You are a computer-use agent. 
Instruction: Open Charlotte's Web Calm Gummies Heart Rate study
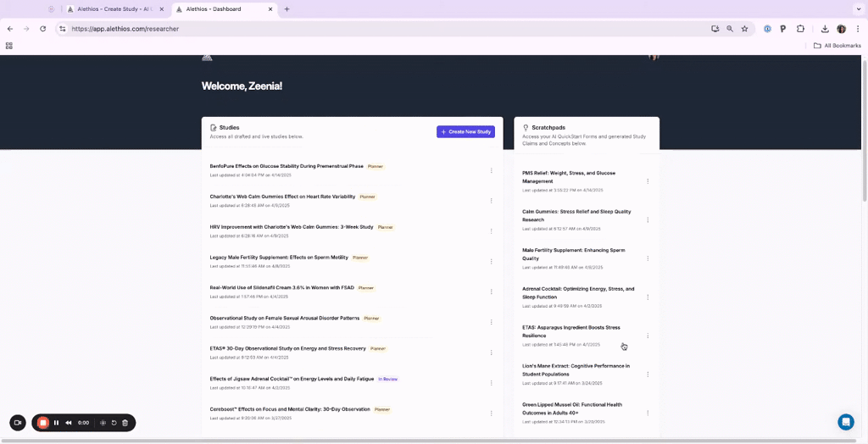282,197
